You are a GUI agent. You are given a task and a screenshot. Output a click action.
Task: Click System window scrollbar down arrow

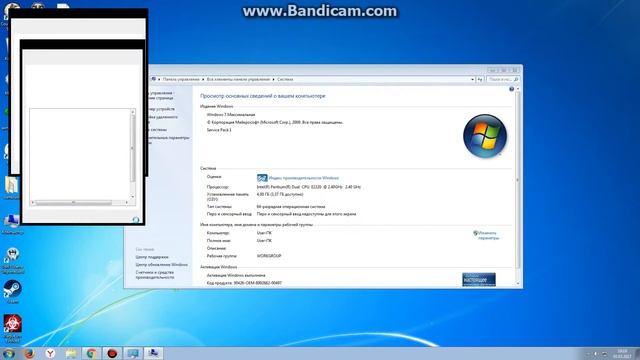click(518, 283)
